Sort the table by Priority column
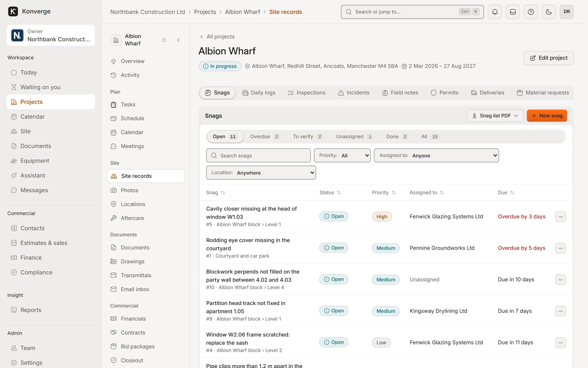This screenshot has height=368, width=588. (x=384, y=193)
